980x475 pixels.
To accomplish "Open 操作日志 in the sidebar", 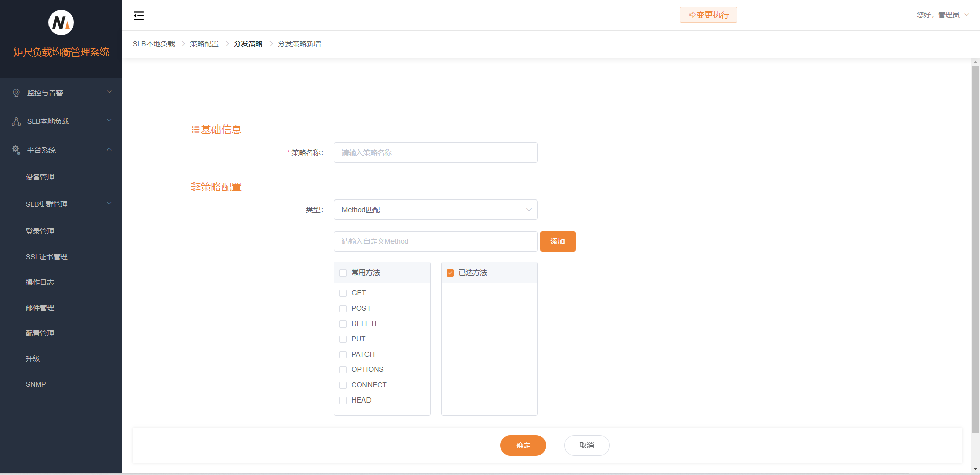I will (x=40, y=282).
